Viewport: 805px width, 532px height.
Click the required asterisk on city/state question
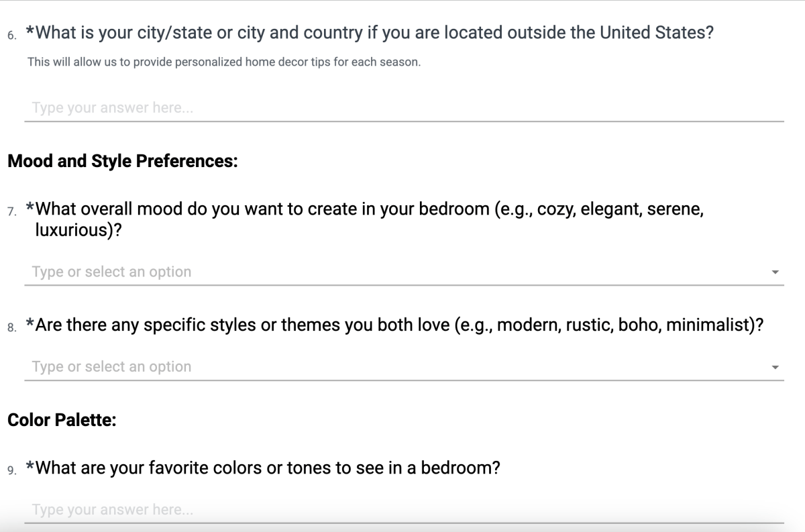click(30, 32)
